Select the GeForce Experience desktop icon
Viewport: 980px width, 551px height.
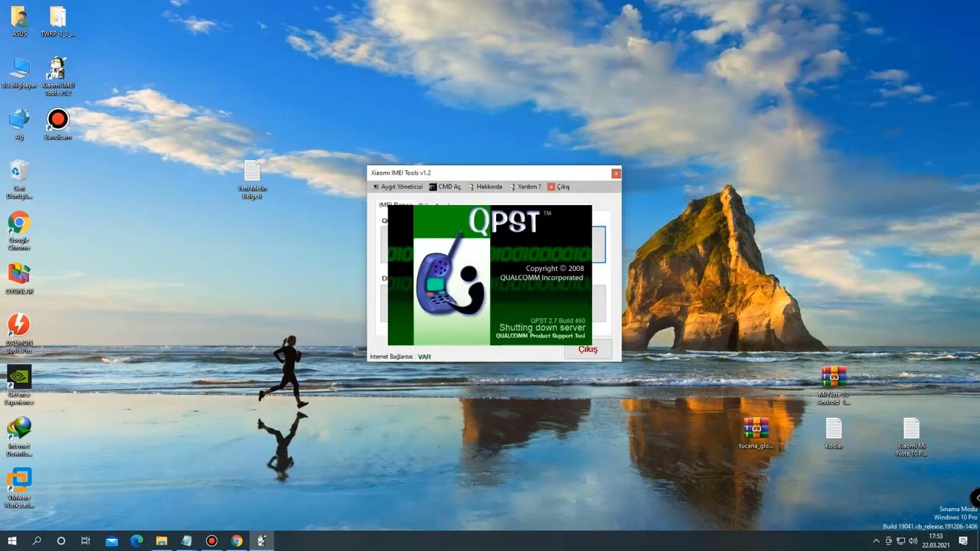19,384
